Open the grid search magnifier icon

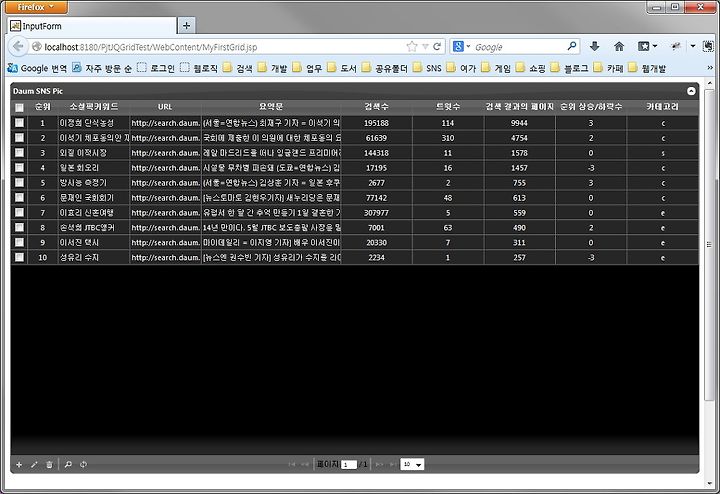[x=68, y=465]
